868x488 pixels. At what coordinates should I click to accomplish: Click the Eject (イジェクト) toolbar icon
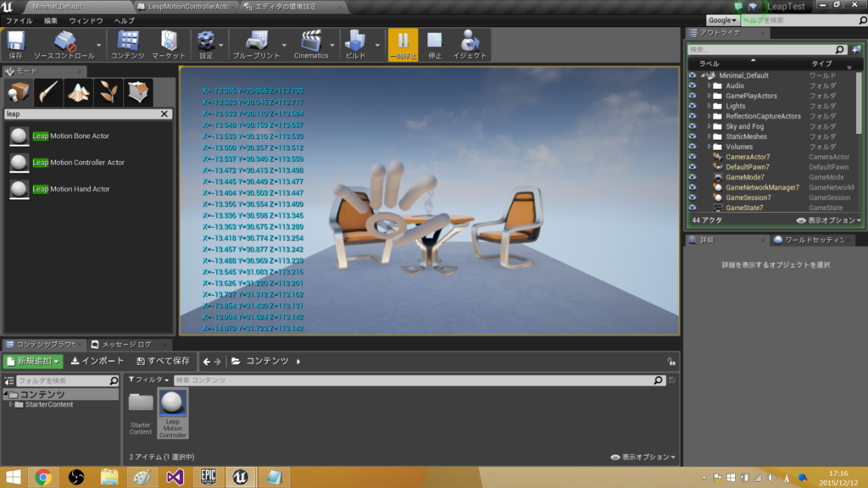pos(470,45)
